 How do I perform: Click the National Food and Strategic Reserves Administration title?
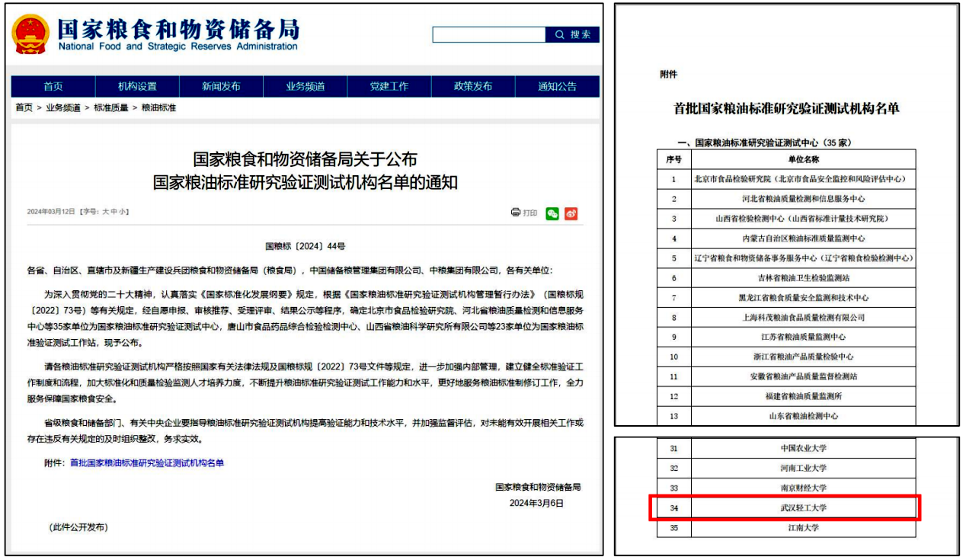(178, 46)
